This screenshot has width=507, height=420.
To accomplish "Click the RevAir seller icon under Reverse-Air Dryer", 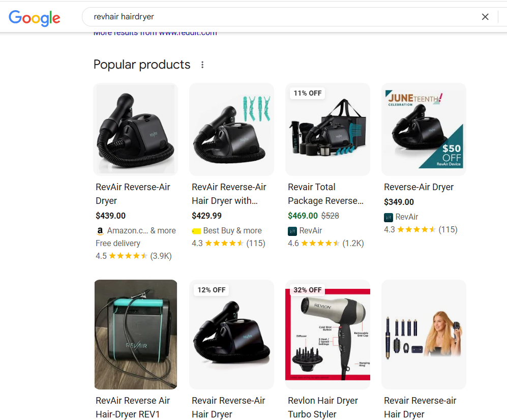I will click(x=389, y=217).
